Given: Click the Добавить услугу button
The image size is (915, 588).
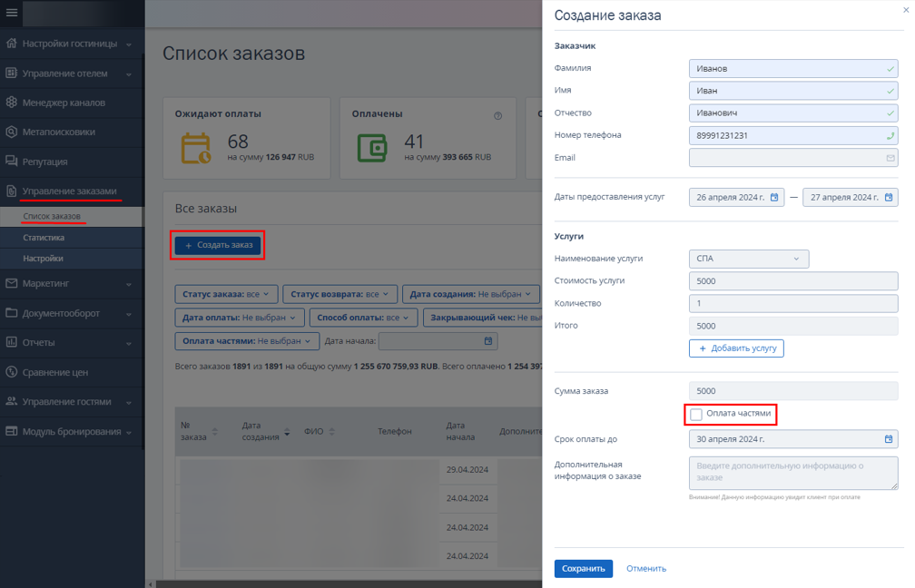Looking at the screenshot, I should coord(736,348).
